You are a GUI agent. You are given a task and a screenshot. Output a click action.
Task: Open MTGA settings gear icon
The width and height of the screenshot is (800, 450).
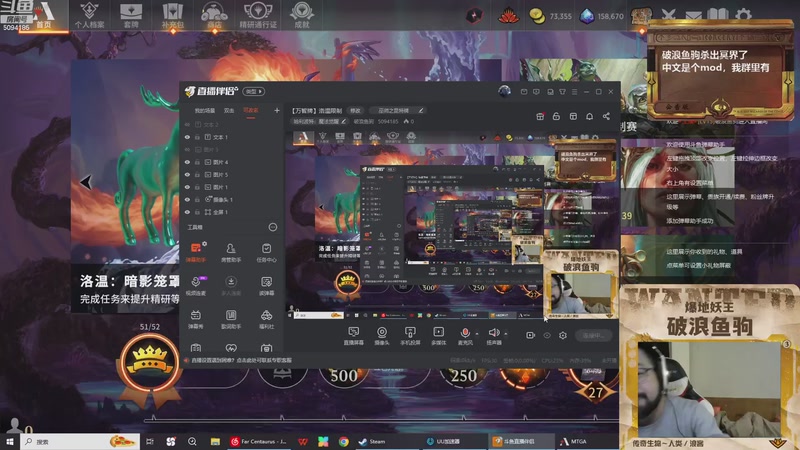click(x=743, y=14)
